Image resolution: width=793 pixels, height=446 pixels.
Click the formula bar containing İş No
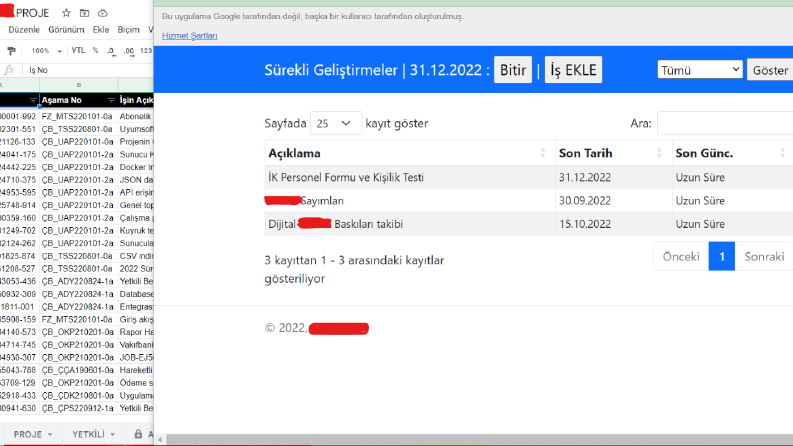coord(89,70)
